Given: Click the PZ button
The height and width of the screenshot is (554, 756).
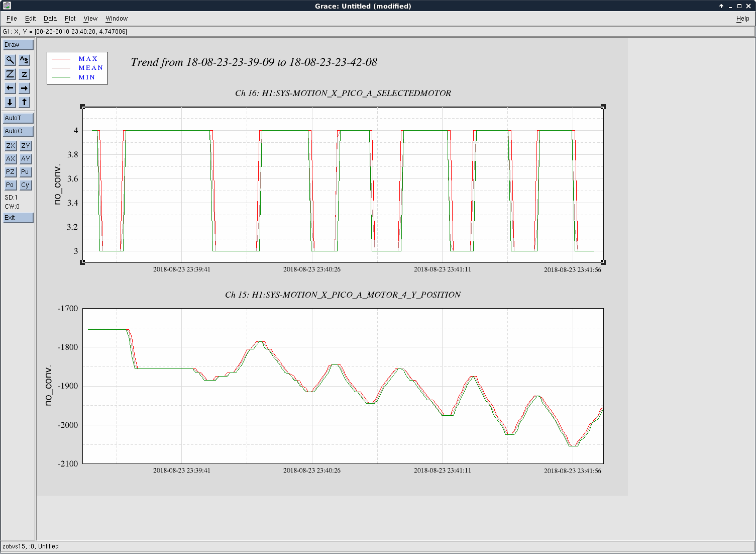Looking at the screenshot, I should (x=11, y=172).
